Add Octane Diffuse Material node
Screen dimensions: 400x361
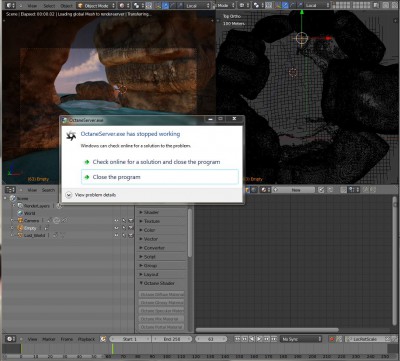tap(161, 295)
